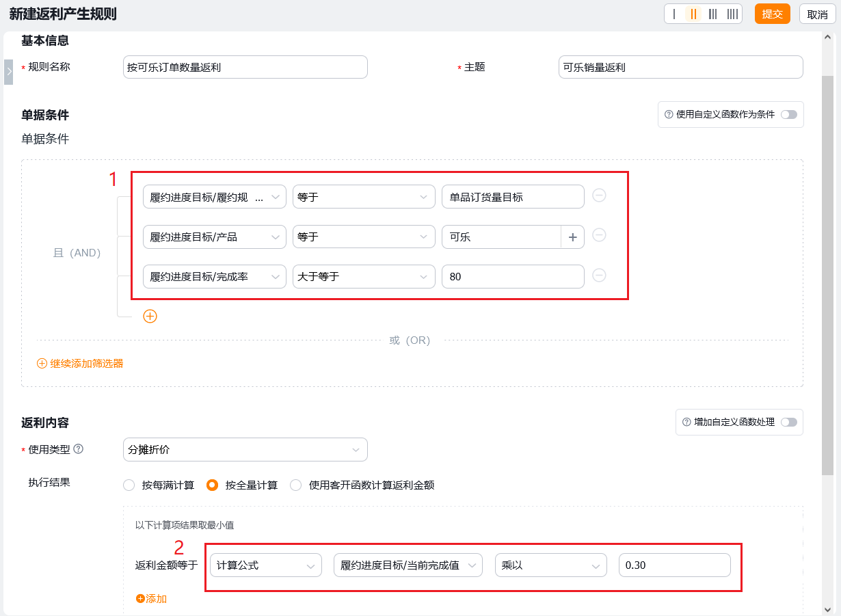The height and width of the screenshot is (616, 841).
Task: Click the help icon next to 使用类型
Action: coord(79,449)
